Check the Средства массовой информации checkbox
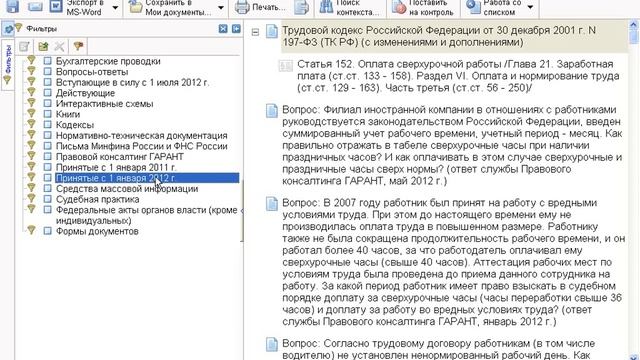The width and height of the screenshot is (640, 360). 48,189
